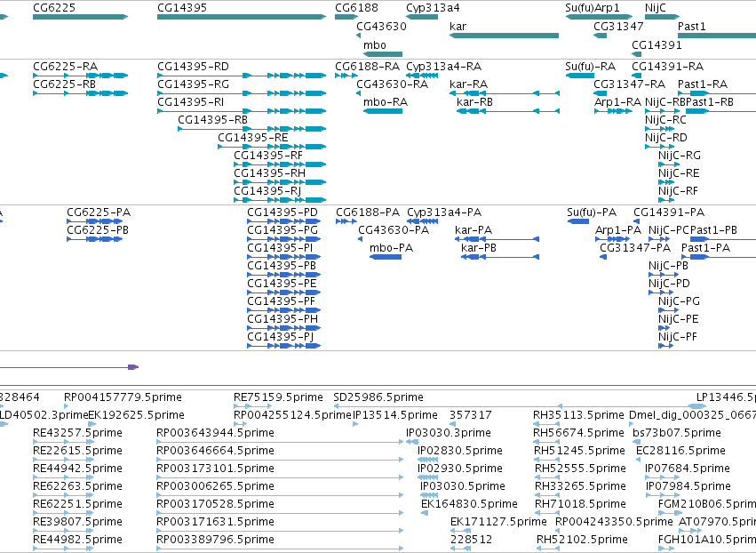Viewport: 756px width, 553px height.
Task: Click EST IP03030.3prime
Action: [x=449, y=433]
